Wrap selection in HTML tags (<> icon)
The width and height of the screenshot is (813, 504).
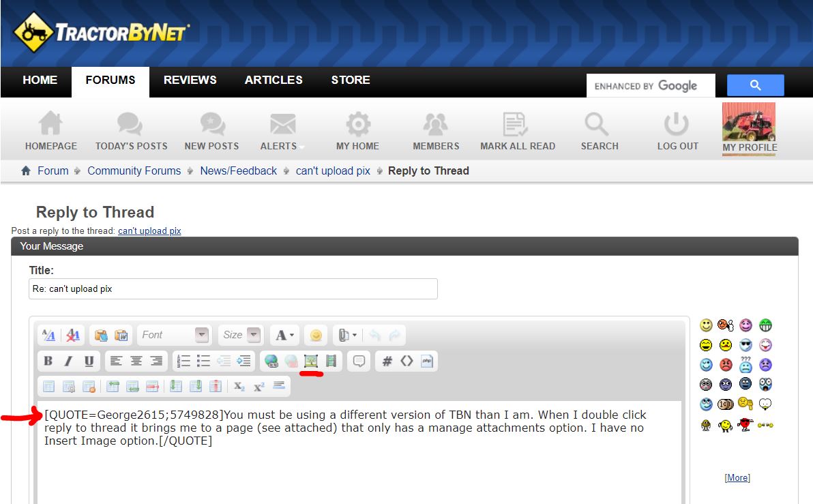click(x=406, y=361)
